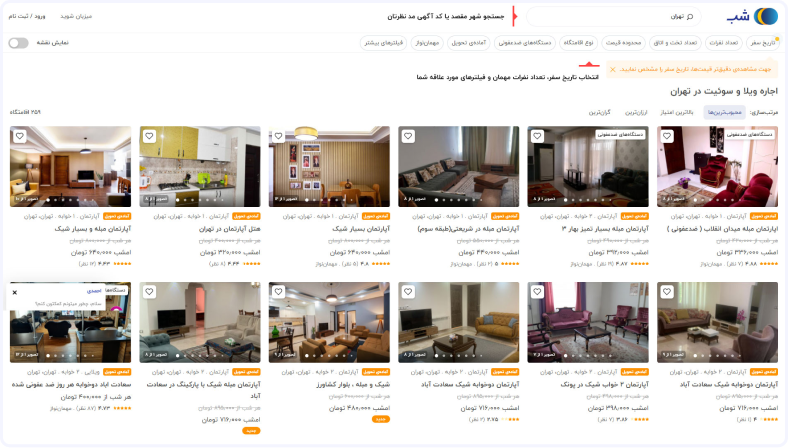Save 'آپارتمان بسیار شیک' listing with heart icon
Screen dimensions: 788x448
click(278, 136)
